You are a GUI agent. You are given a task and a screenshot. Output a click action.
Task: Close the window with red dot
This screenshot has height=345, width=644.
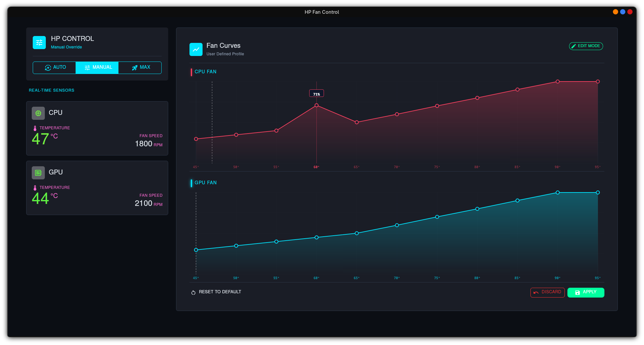click(x=630, y=12)
